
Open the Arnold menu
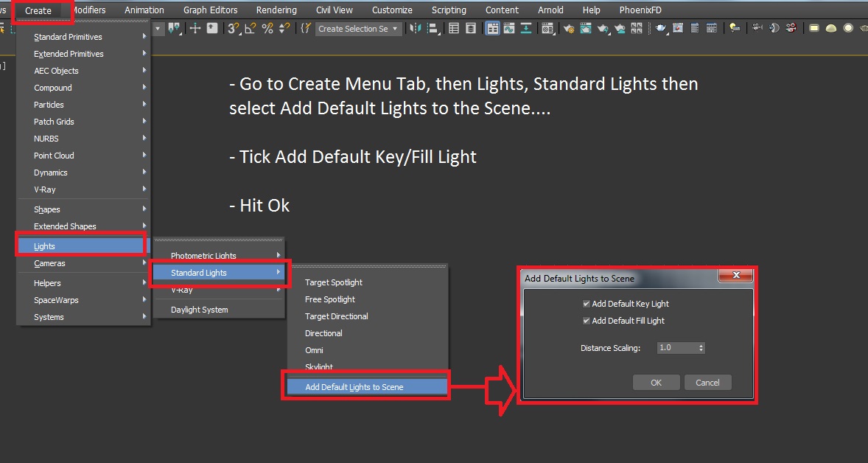tap(550, 10)
